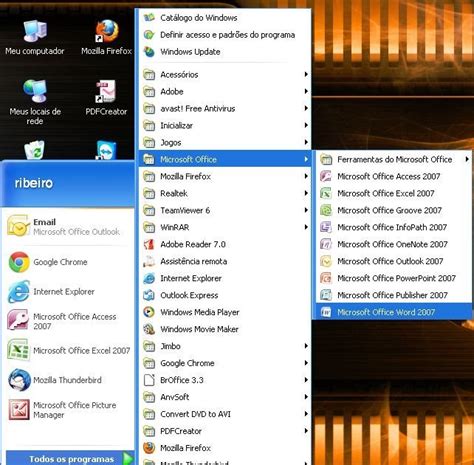Click the Windows Movie Maker icon
The height and width of the screenshot is (465, 474).
(149, 329)
